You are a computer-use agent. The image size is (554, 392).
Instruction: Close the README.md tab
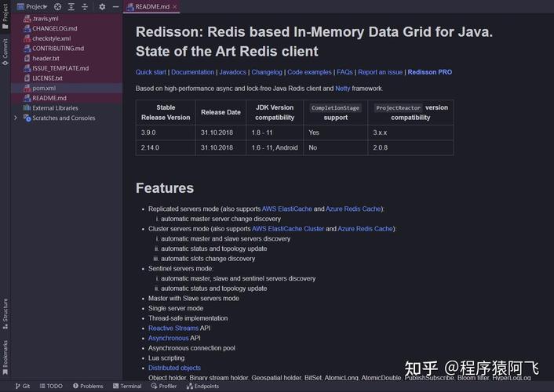(174, 7)
